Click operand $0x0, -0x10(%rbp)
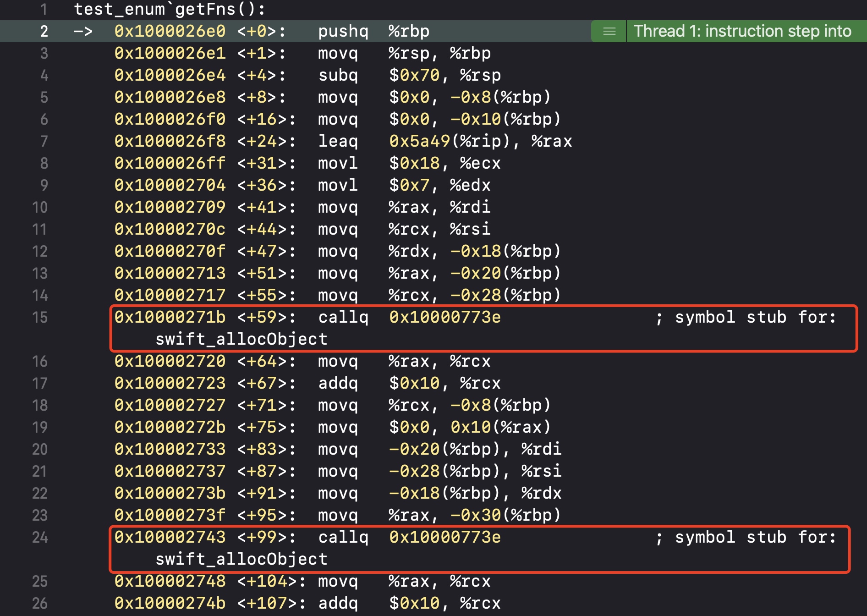This screenshot has height=616, width=867. coord(475,119)
